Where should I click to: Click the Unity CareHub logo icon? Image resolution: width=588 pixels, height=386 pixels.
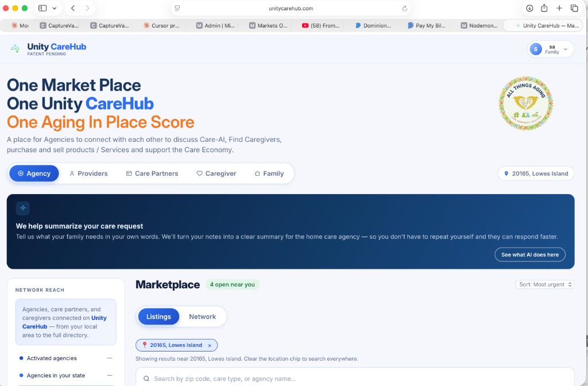(x=15, y=48)
